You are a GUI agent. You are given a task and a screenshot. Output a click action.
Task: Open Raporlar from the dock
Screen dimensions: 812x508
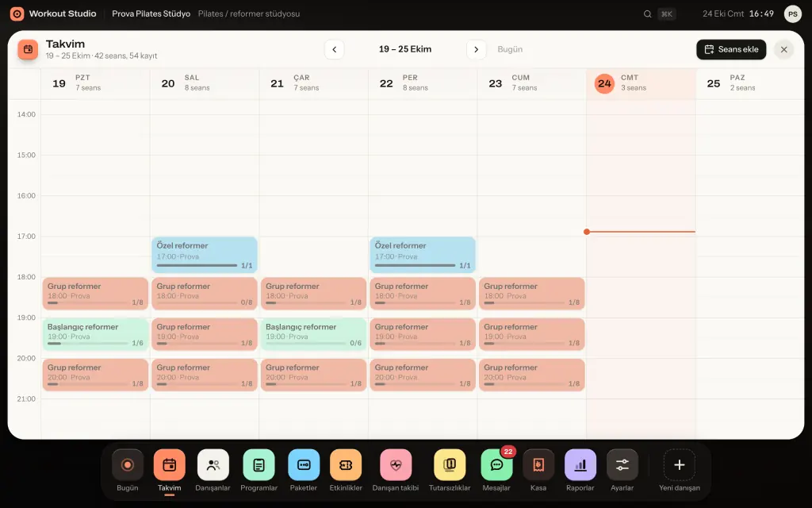(580, 465)
